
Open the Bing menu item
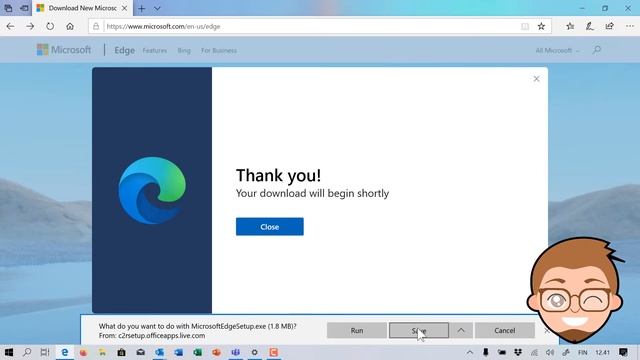click(x=184, y=51)
